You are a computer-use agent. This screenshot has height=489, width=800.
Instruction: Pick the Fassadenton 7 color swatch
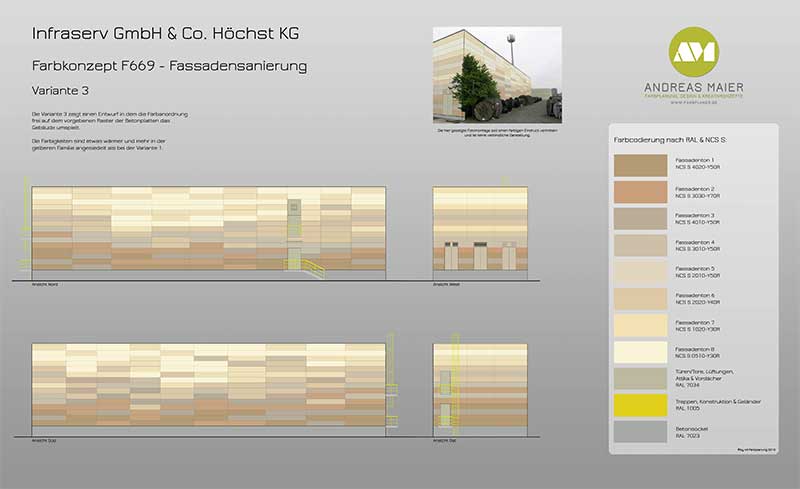(x=639, y=326)
